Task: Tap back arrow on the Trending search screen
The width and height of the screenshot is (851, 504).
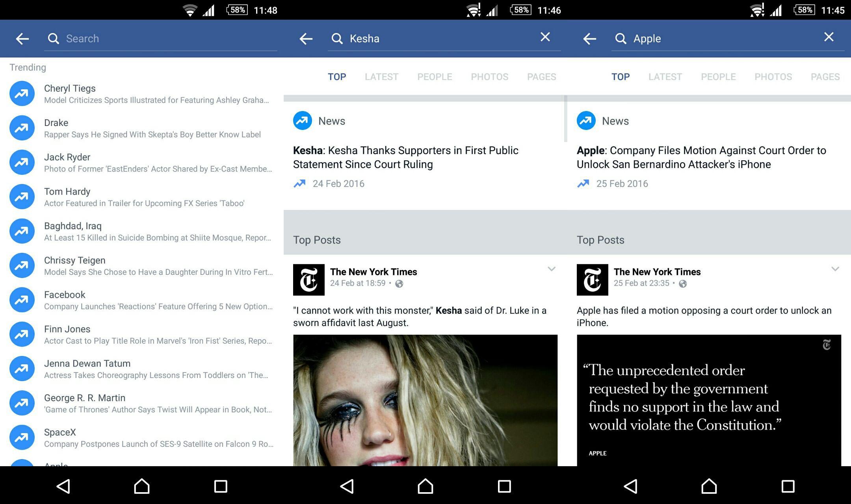Action: point(22,39)
